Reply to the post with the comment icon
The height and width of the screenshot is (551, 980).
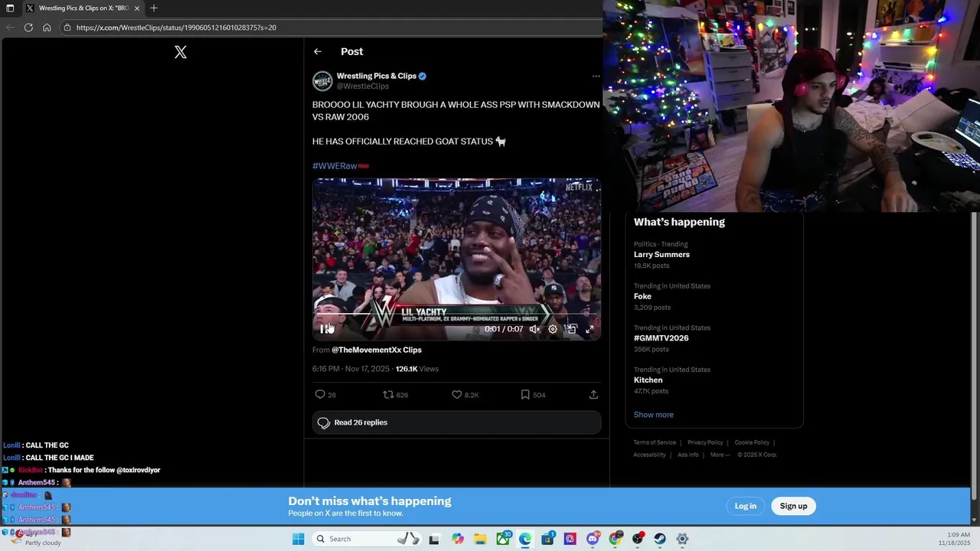pyautogui.click(x=320, y=395)
